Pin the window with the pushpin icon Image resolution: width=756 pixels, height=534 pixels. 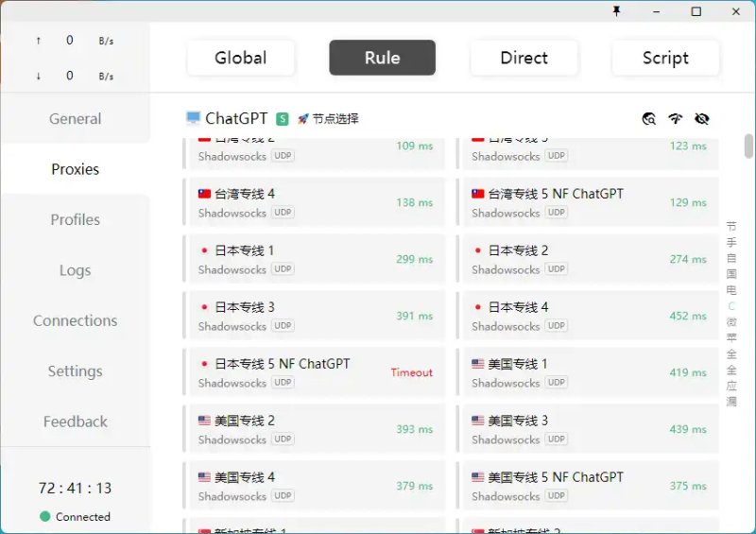(x=616, y=11)
